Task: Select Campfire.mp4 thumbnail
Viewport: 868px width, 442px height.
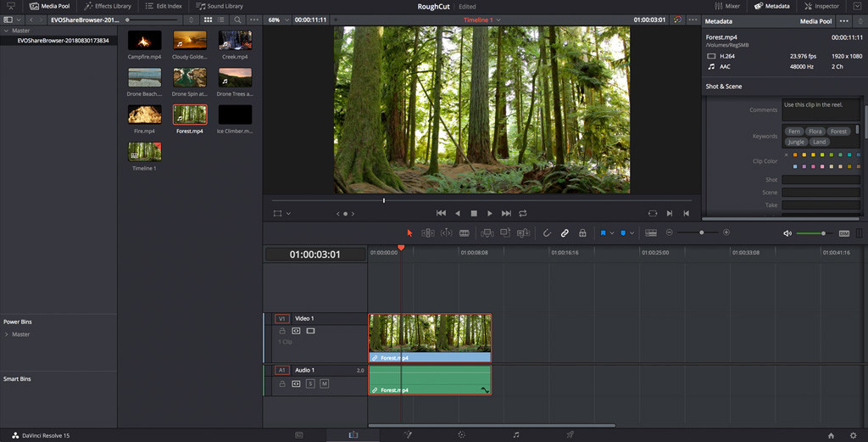Action: (144, 41)
